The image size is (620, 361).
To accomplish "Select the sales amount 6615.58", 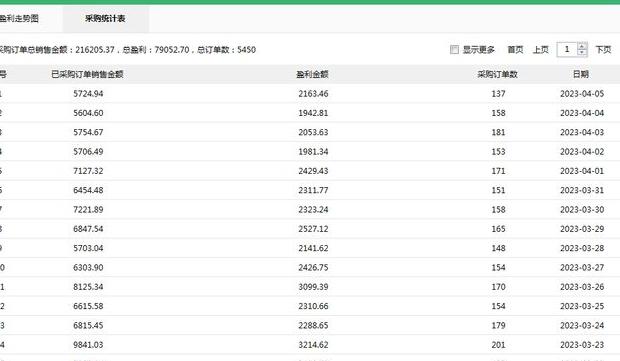I will tap(88, 307).
